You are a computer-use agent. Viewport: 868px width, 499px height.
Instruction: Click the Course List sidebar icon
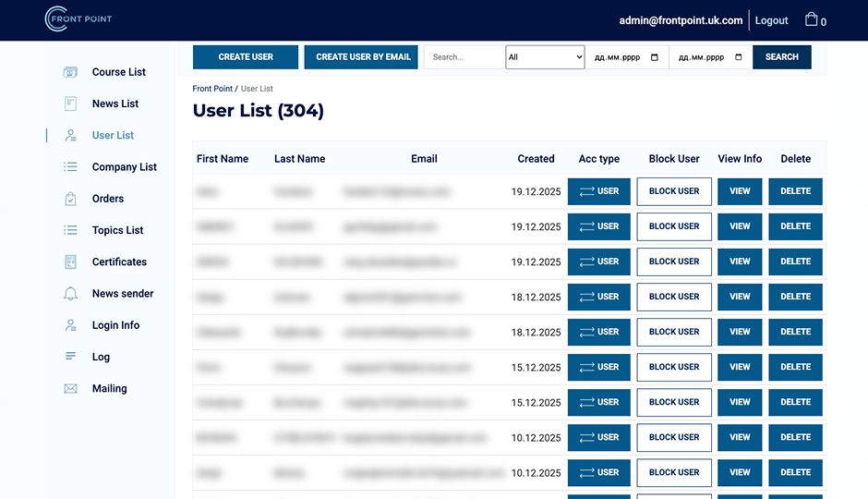click(x=70, y=72)
